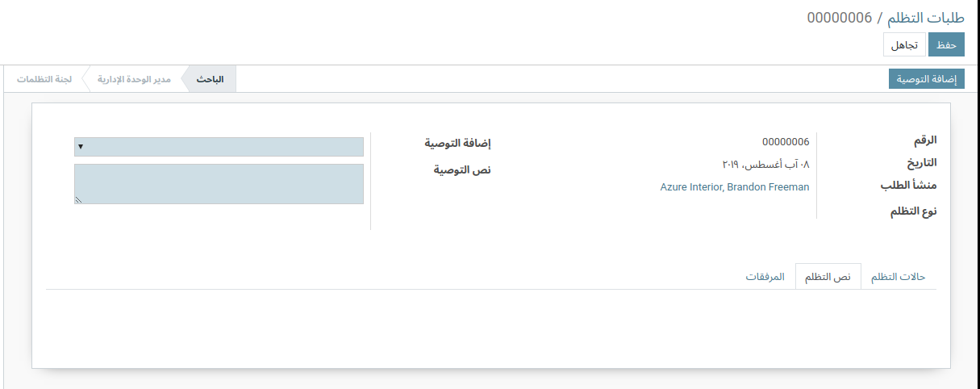The image size is (980, 389).
Task: Click the date value ٠٨ آب أغسطس
Action: click(765, 165)
